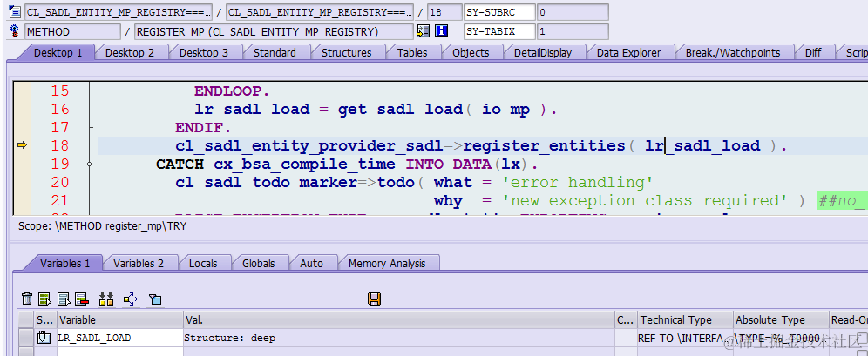Click the gray list icon in variables toolbar
868x356 pixels.
coord(64,299)
